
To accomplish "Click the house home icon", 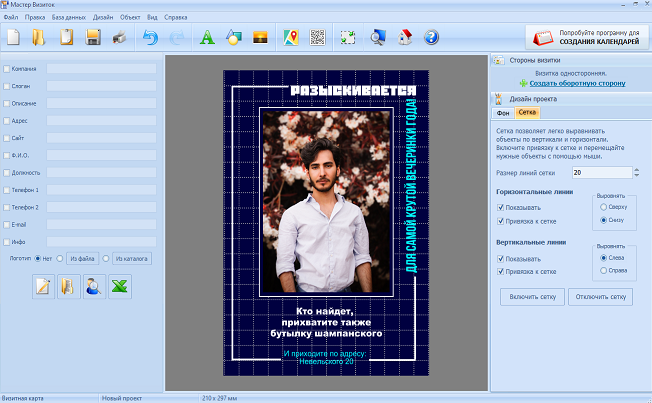I will (x=405, y=37).
